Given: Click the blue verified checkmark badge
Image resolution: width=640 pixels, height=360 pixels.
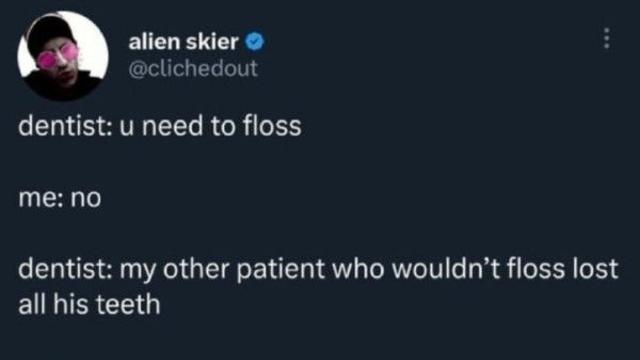Looking at the screenshot, I should click(255, 42).
